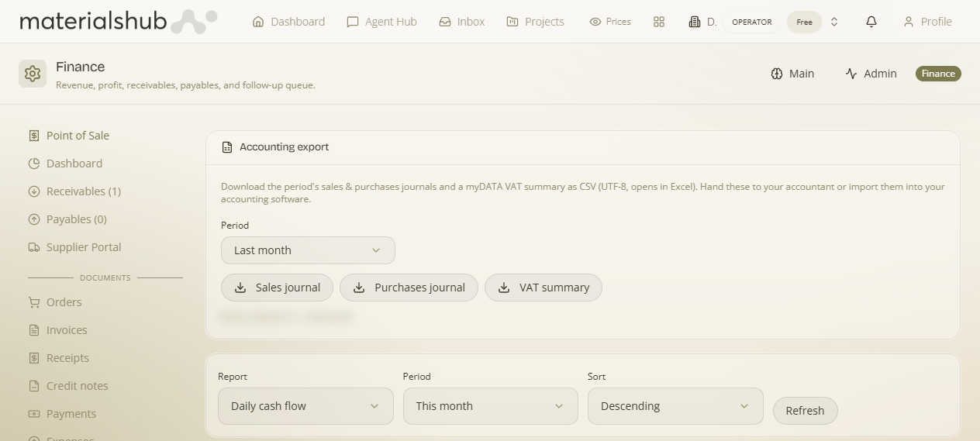Open Projects in top navigation
Screen dimensions: 980x441
click(x=536, y=22)
